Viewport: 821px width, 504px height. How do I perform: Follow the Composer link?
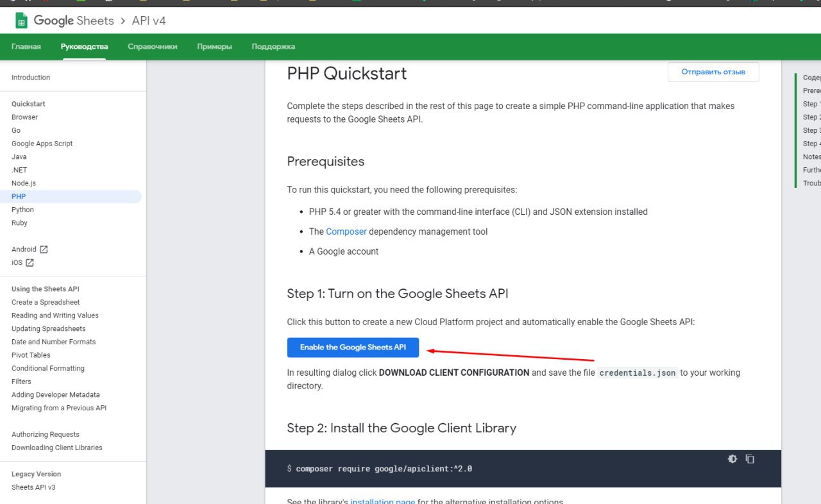[346, 231]
